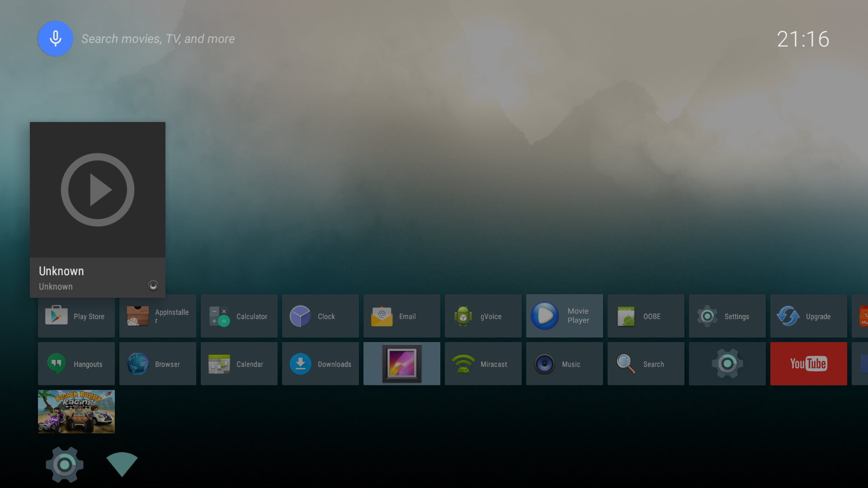Tap the blue voice search microphone
Image resolution: width=868 pixels, height=488 pixels.
click(55, 38)
